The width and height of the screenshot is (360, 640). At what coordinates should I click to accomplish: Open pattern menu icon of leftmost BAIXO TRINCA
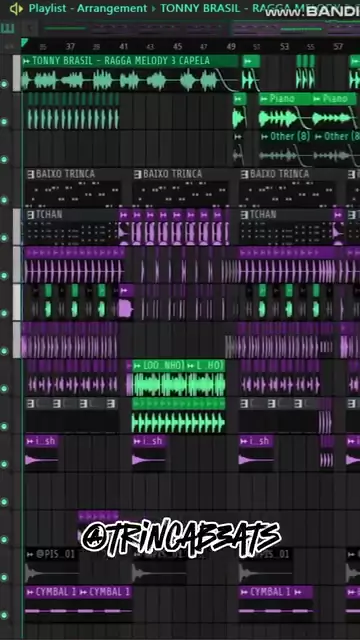(31, 174)
